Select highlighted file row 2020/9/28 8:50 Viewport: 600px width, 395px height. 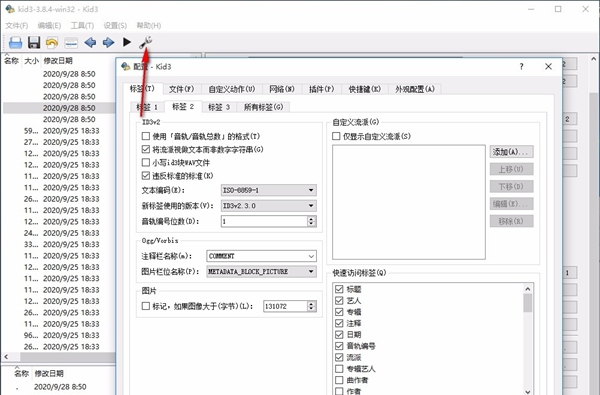59,108
